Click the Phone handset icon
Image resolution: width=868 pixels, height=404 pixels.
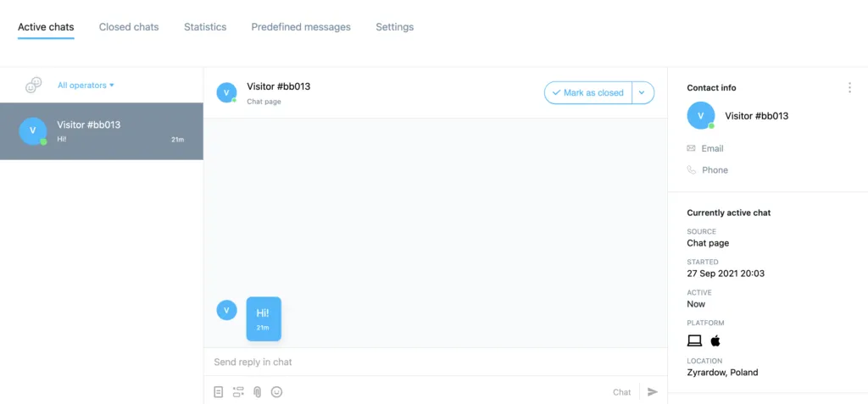coord(692,170)
